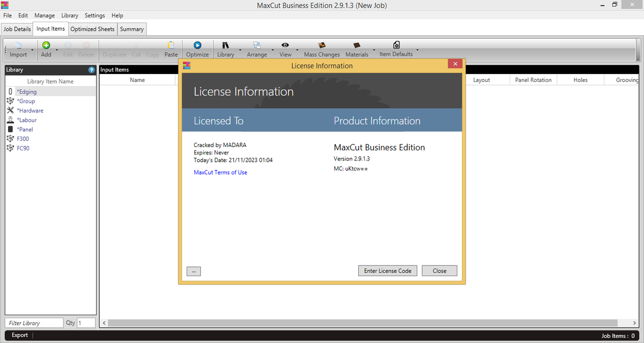Open the Import dropdown arrow

(32, 50)
